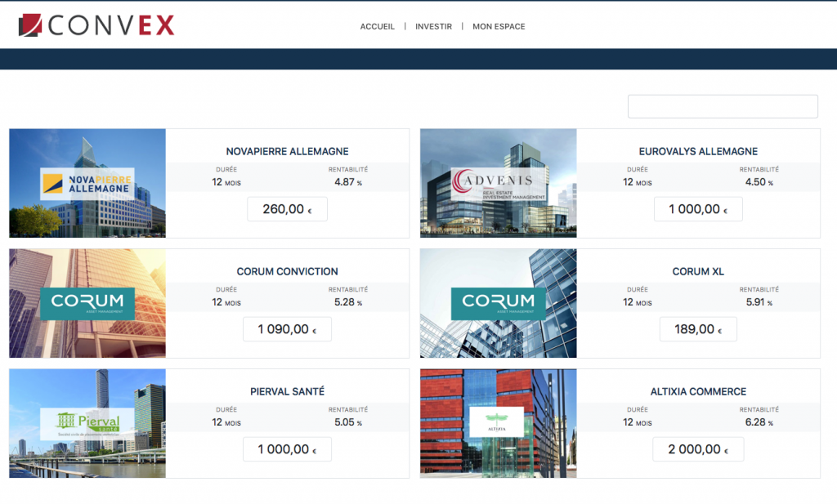Open the Corum XL building thumbnail
Viewport: 837px width, 504px height.
tap(498, 303)
